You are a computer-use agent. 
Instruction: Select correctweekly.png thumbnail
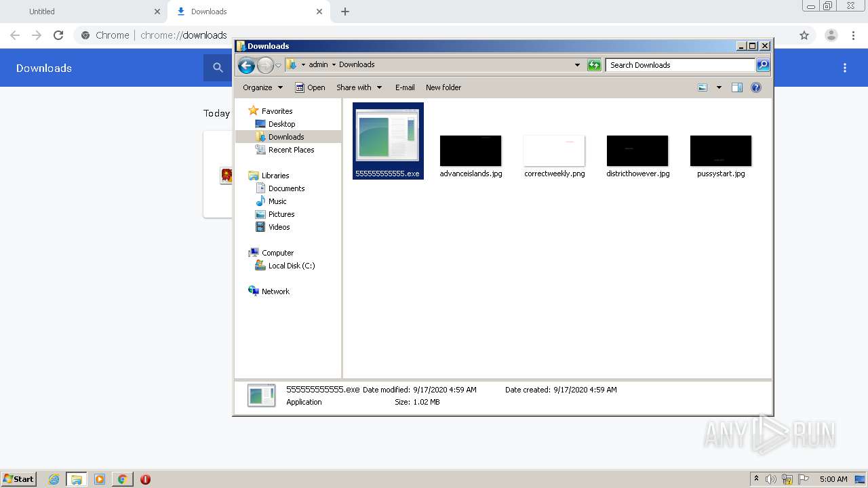click(x=554, y=150)
